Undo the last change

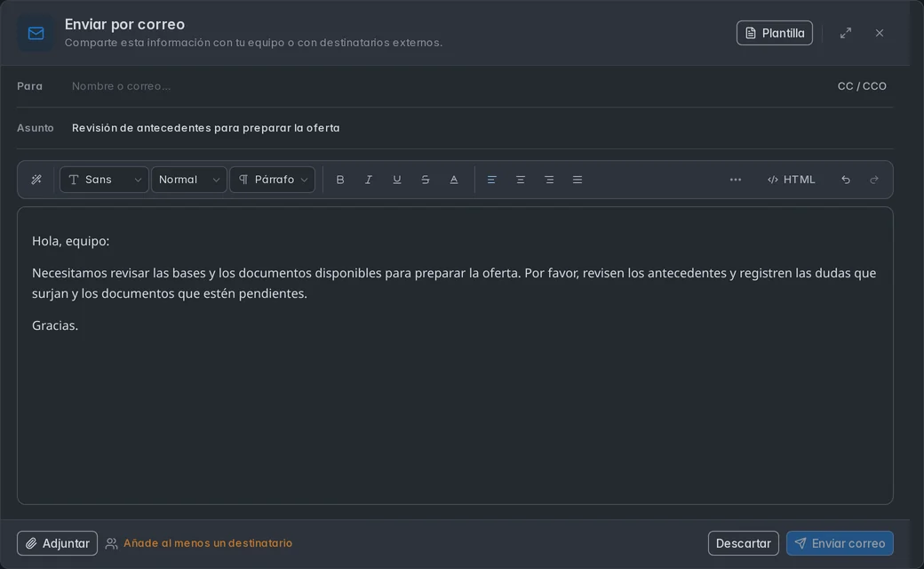pos(846,180)
